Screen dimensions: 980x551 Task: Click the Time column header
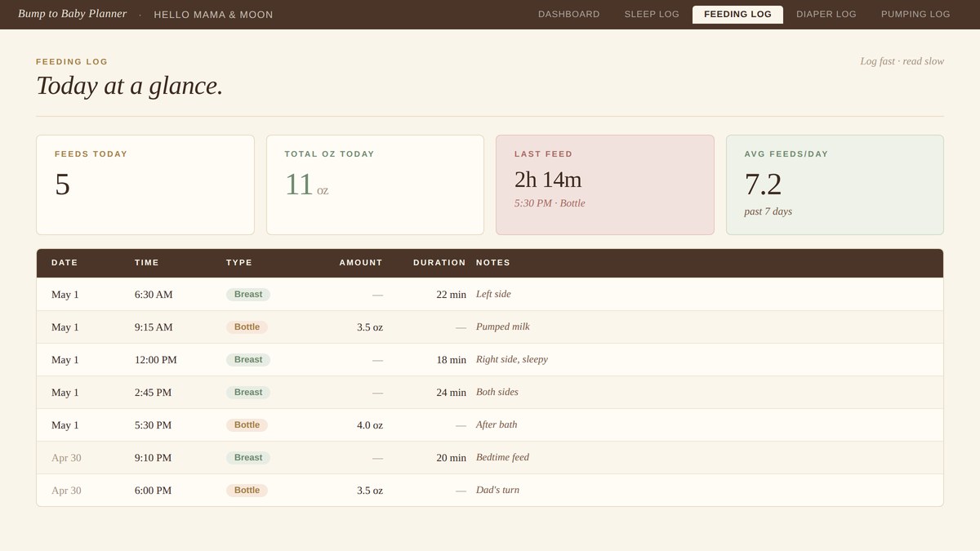[147, 263]
